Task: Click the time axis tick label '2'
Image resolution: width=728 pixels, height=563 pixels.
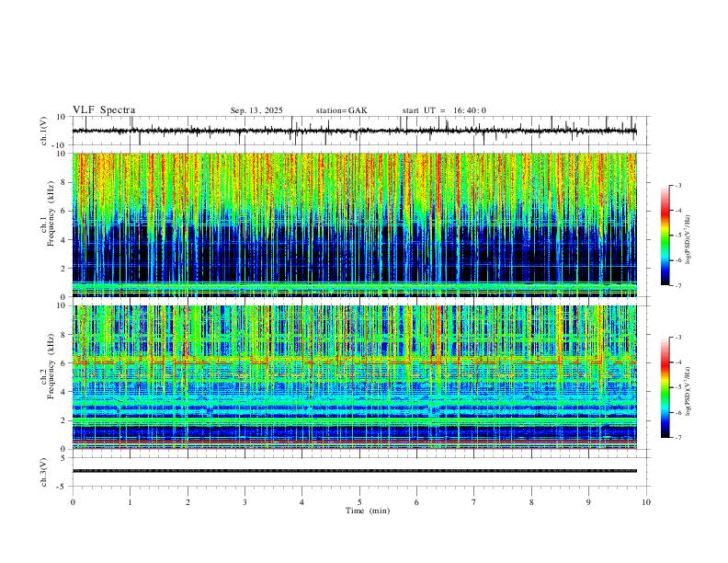Action: 188,502
